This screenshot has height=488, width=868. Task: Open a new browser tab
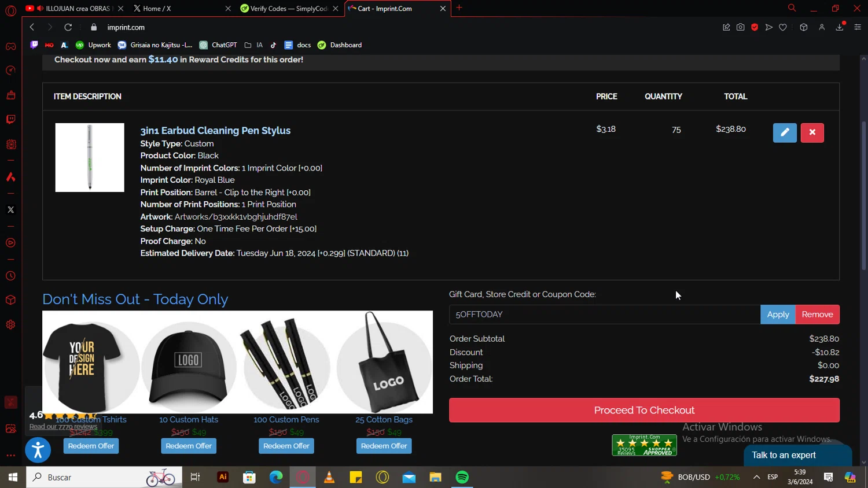pyautogui.click(x=459, y=8)
